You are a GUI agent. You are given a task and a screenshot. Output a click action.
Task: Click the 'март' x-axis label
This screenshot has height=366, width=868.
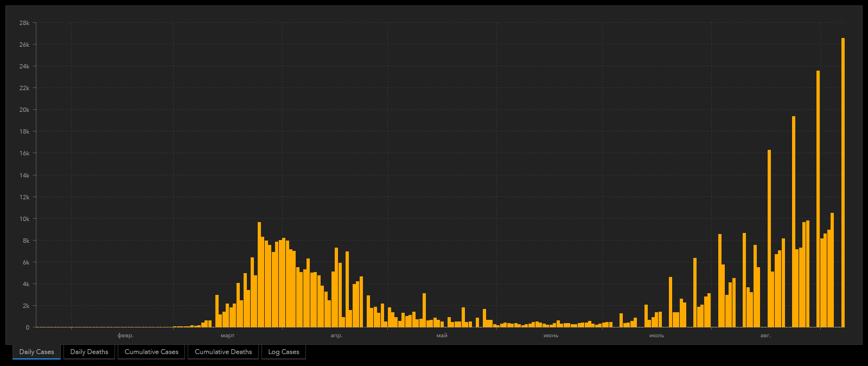(x=227, y=336)
